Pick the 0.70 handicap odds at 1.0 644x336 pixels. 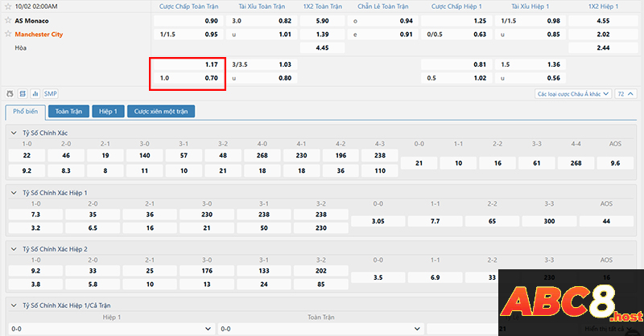pos(211,78)
